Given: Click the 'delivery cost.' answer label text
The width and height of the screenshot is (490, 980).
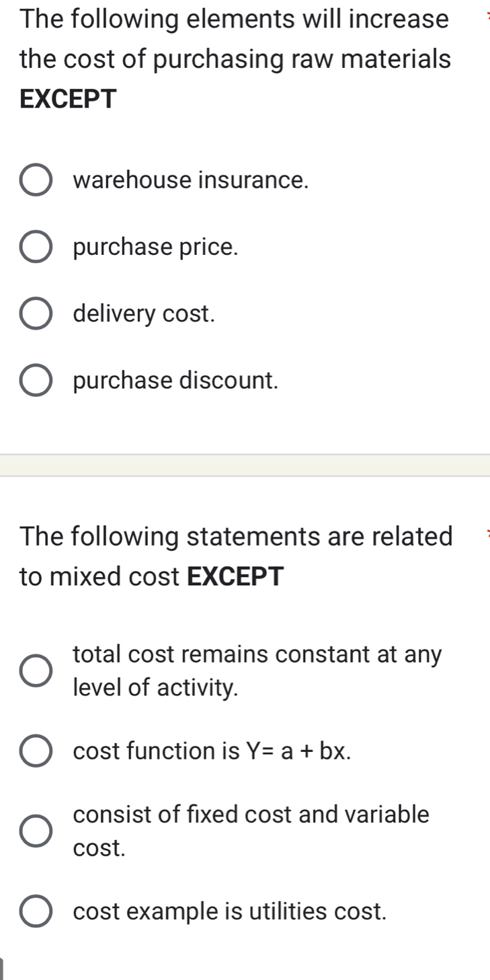Looking at the screenshot, I should coord(145,314).
